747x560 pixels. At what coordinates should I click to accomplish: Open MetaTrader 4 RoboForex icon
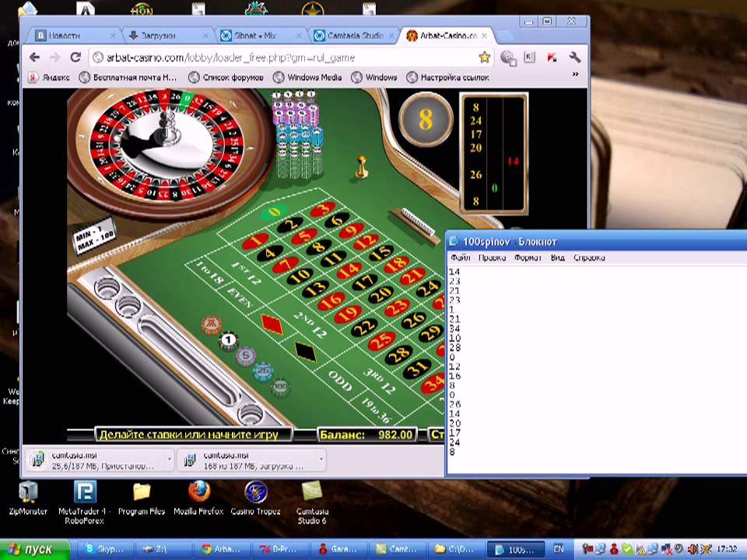point(84,502)
